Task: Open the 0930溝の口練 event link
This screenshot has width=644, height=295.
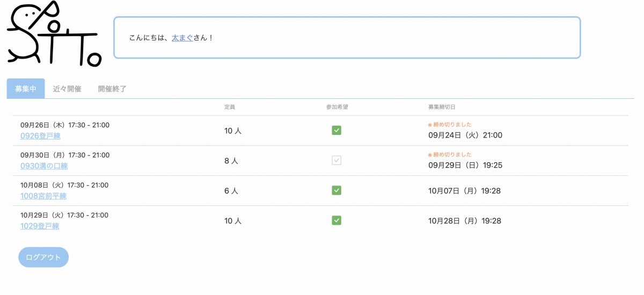Action: pyautogui.click(x=44, y=166)
